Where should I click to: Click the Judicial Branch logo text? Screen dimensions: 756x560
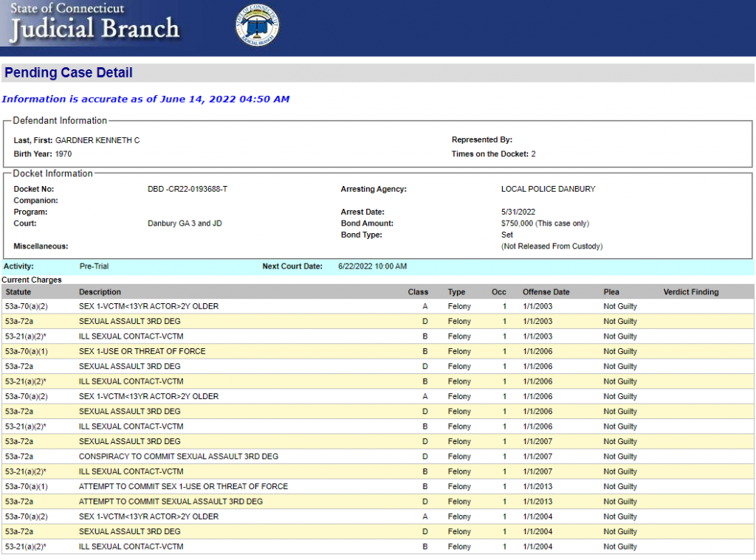point(94,28)
